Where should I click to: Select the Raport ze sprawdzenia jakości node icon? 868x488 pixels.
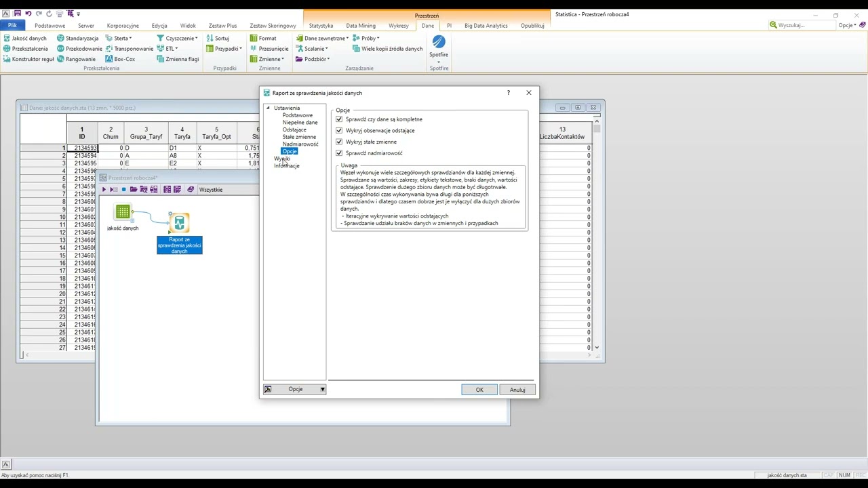pos(179,222)
